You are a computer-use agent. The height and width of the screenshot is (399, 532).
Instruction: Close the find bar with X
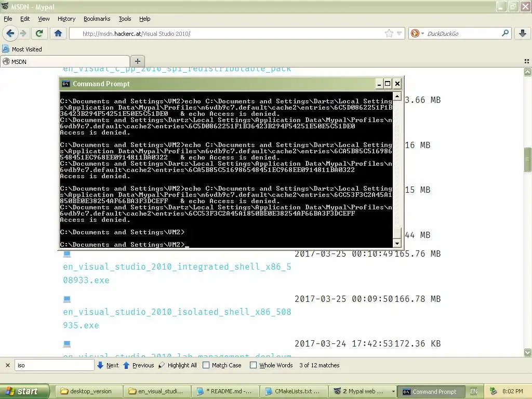[7, 365]
